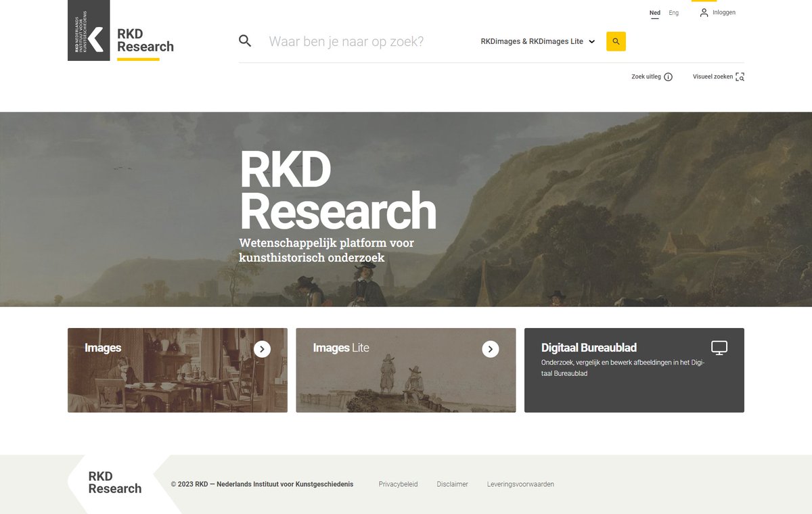Switch language to Ned
This screenshot has width=812, height=514.
pyautogui.click(x=655, y=13)
